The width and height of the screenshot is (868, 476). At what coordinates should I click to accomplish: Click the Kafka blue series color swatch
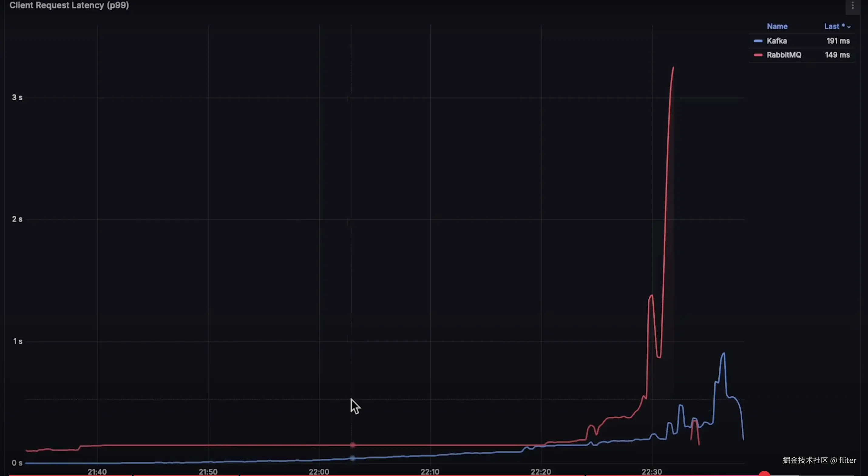pyautogui.click(x=758, y=41)
